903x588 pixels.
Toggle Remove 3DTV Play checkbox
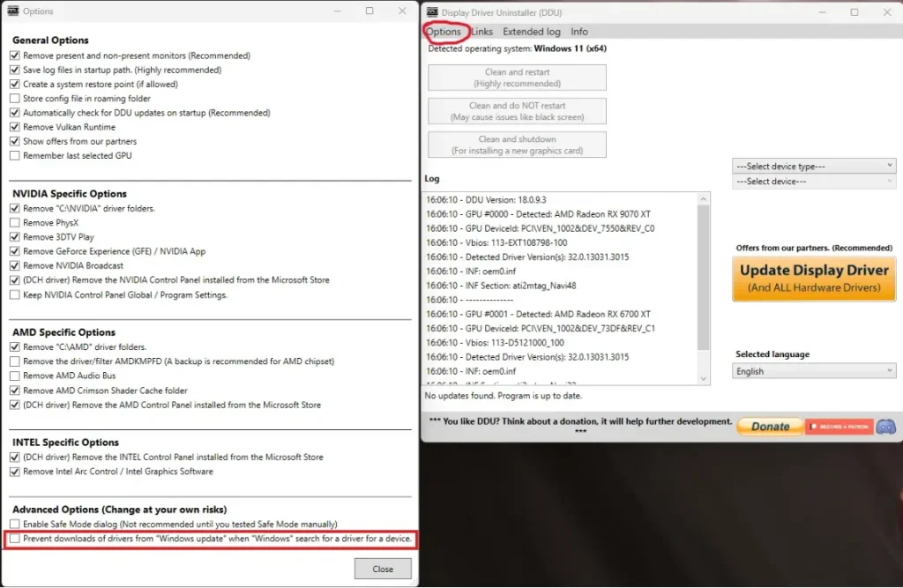(x=15, y=236)
